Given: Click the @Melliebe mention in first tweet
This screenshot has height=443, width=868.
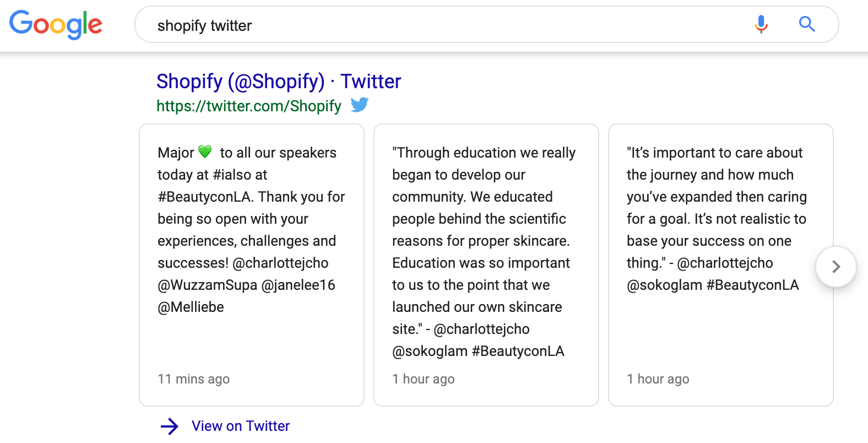Looking at the screenshot, I should coord(191,307).
